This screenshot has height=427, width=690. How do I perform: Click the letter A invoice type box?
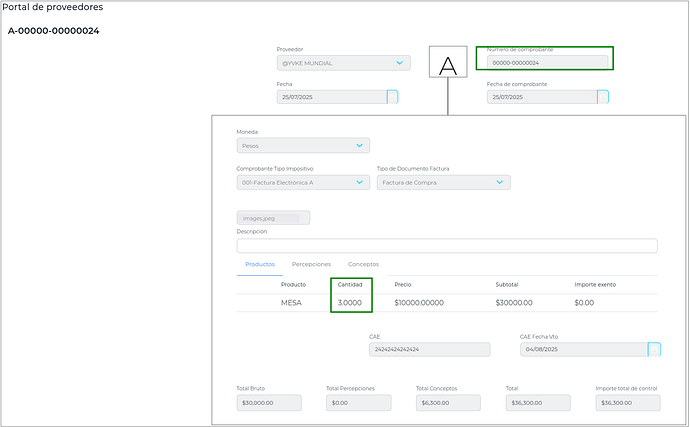click(x=448, y=64)
